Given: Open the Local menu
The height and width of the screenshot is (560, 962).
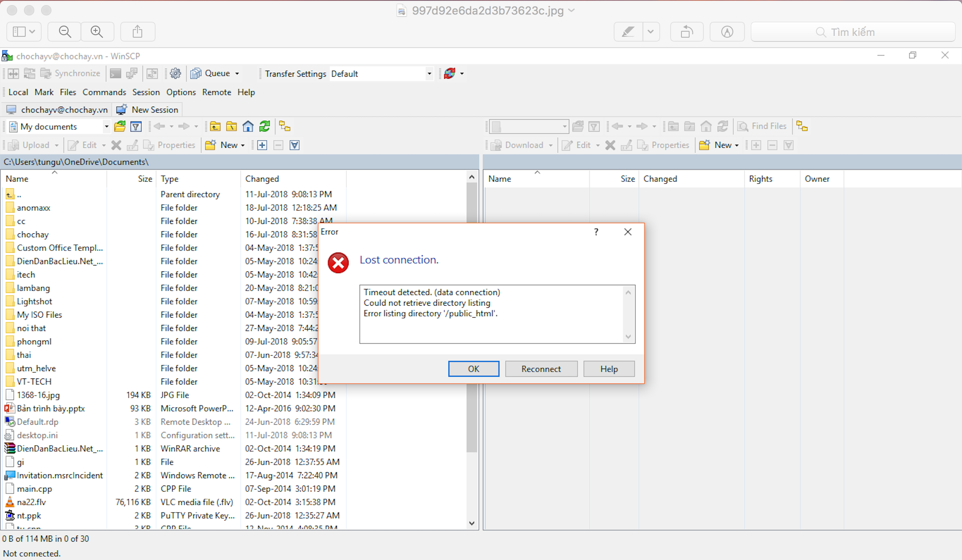Looking at the screenshot, I should 18,92.
